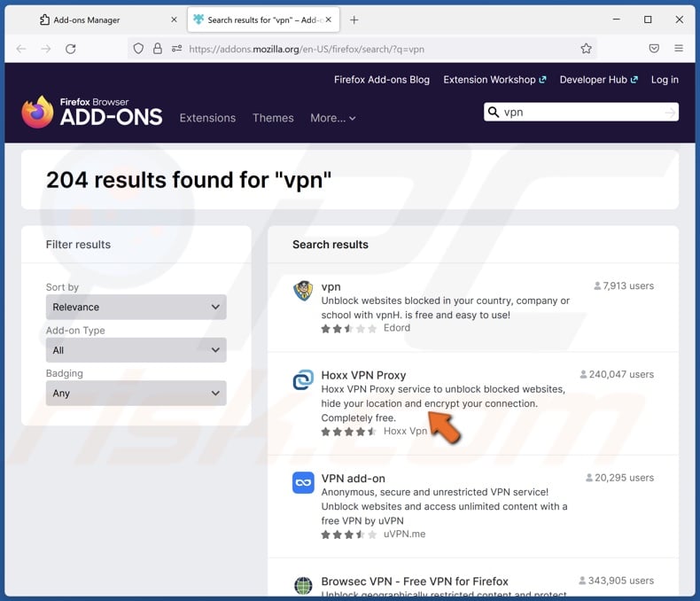Click the 240,047 users count
Viewport: 700px width, 601px height.
click(617, 374)
